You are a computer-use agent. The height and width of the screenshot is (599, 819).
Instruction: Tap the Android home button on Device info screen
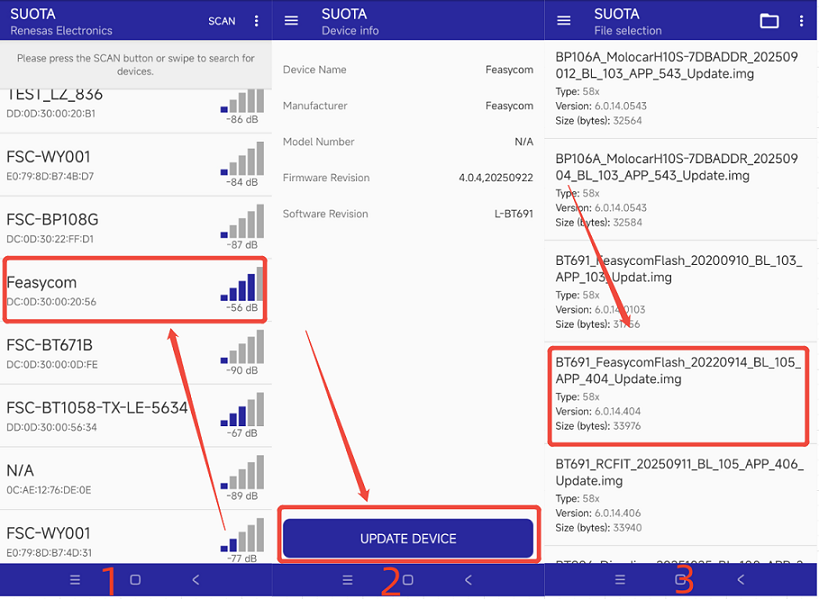[408, 580]
